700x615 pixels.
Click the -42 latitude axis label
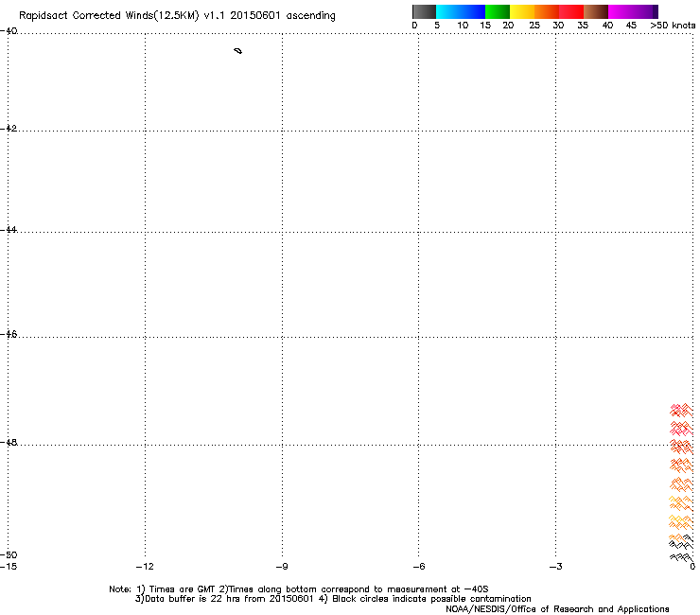click(x=9, y=128)
